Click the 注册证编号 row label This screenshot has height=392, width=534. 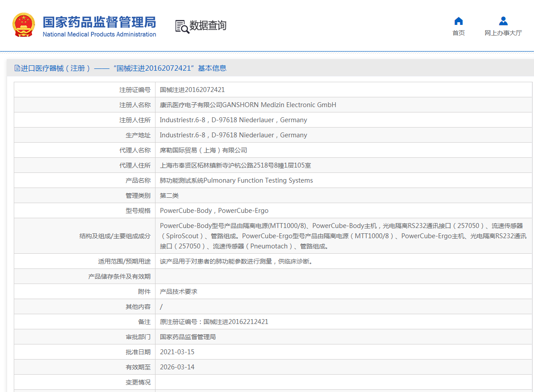[x=135, y=90]
